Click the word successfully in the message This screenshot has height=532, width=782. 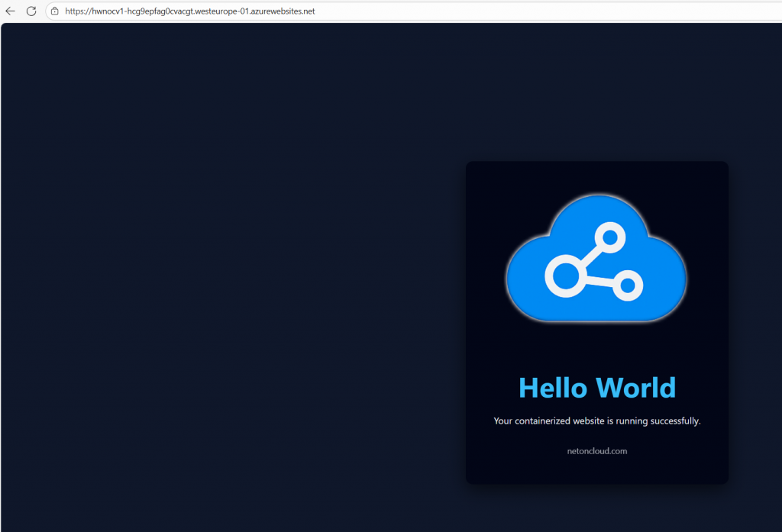(x=673, y=421)
